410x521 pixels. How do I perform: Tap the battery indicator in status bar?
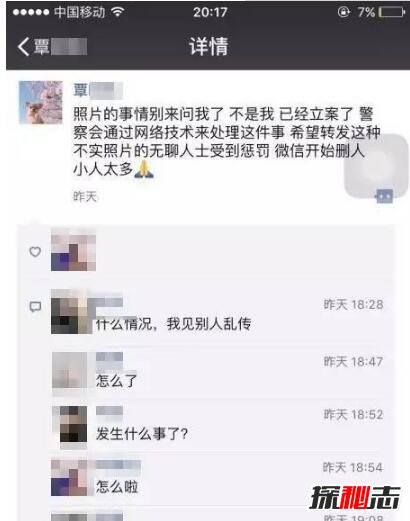click(393, 12)
